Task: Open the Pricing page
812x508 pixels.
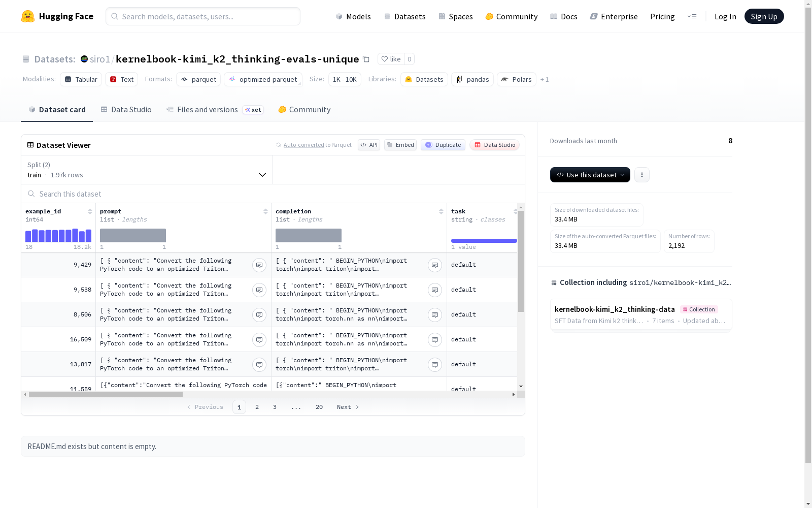Action: (x=662, y=16)
